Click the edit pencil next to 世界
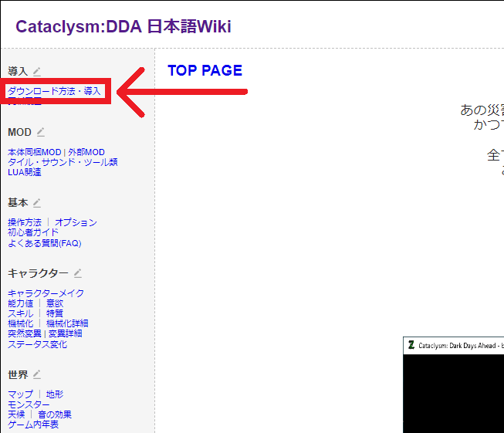 point(37,374)
